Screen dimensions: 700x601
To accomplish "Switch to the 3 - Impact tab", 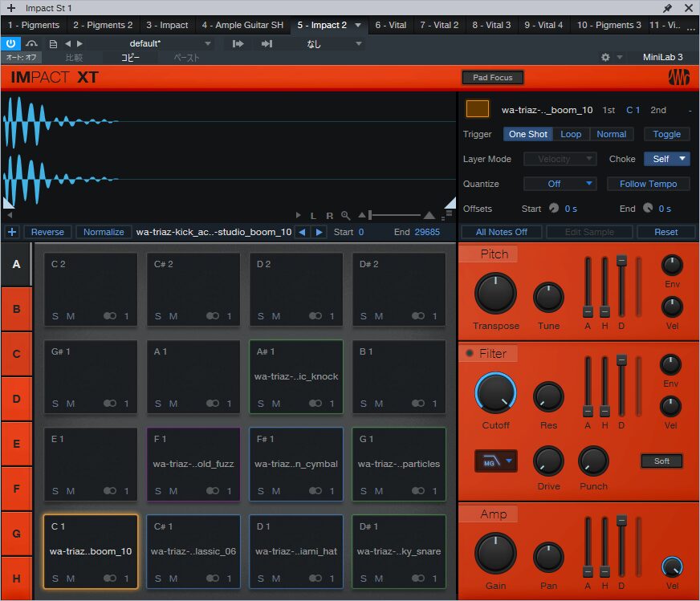I will (167, 25).
